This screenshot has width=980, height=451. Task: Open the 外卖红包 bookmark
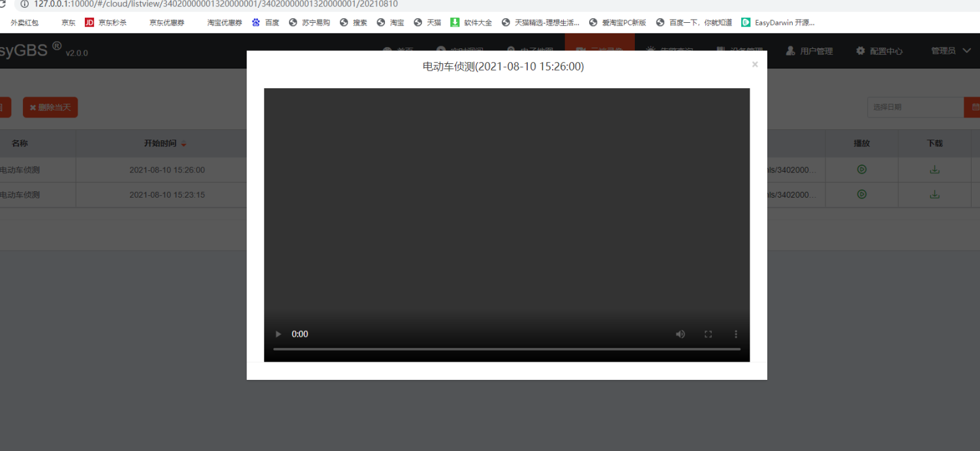pos(24,22)
